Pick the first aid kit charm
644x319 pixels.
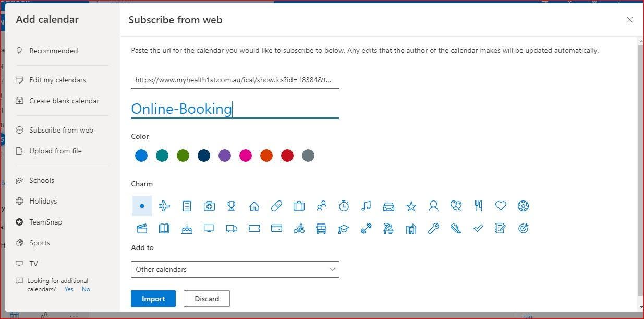pos(209,206)
